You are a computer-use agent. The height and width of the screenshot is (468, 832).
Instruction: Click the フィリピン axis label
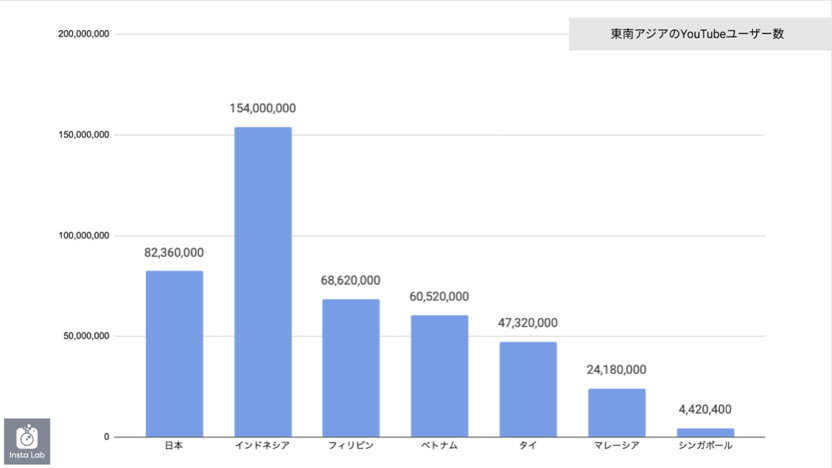click(351, 446)
